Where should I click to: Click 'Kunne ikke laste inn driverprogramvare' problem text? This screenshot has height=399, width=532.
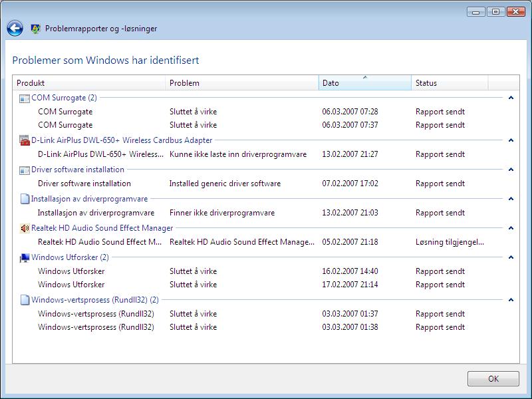(x=238, y=154)
